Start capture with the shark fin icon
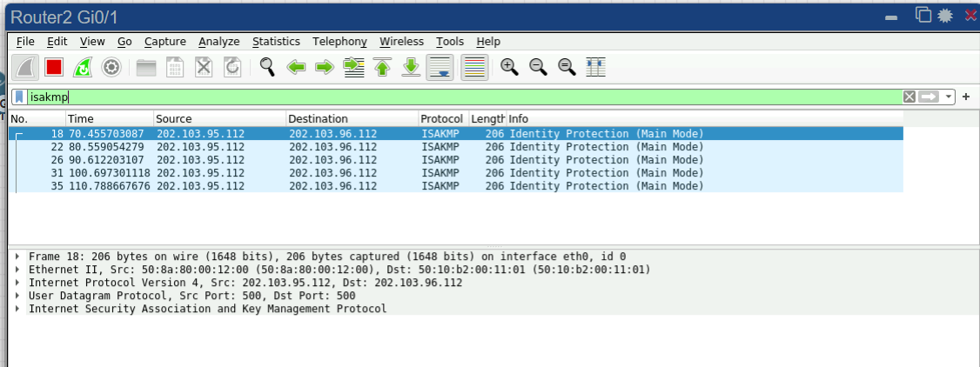Screen dimensions: 980x367 pyautogui.click(x=25, y=67)
